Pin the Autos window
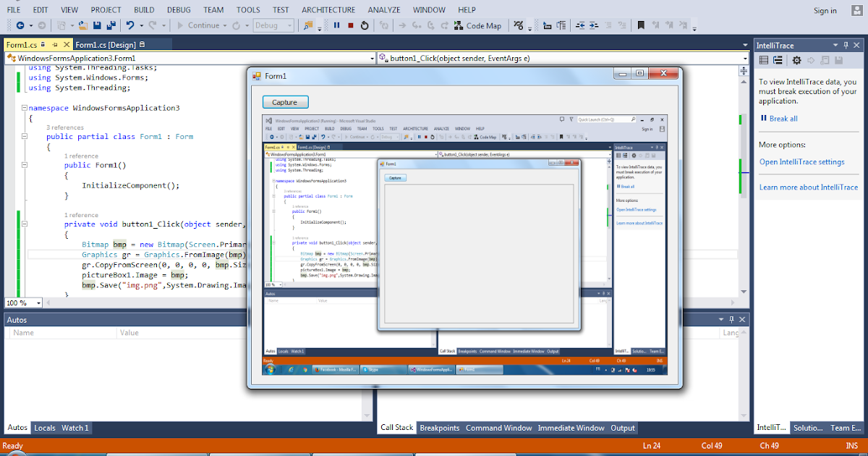The width and height of the screenshot is (868, 456). pos(731,318)
